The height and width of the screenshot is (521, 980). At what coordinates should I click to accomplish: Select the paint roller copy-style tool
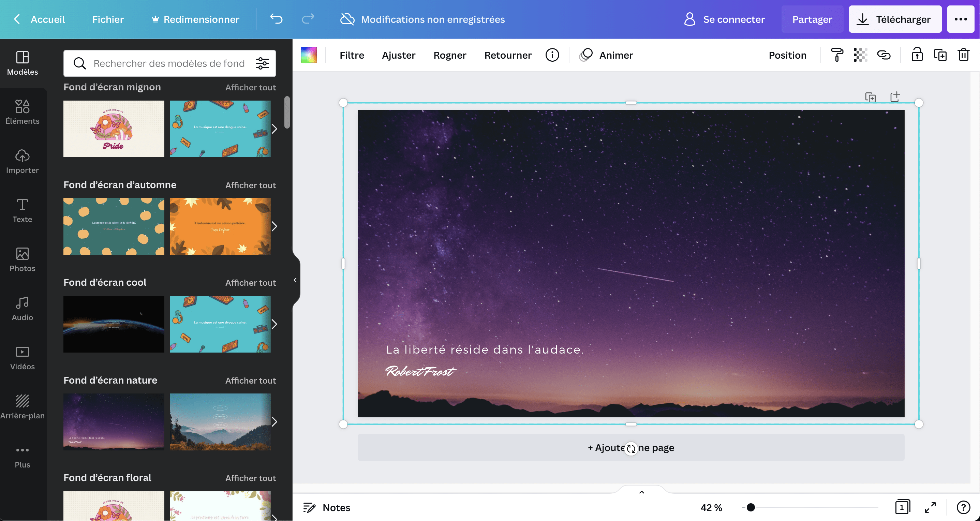pos(836,55)
